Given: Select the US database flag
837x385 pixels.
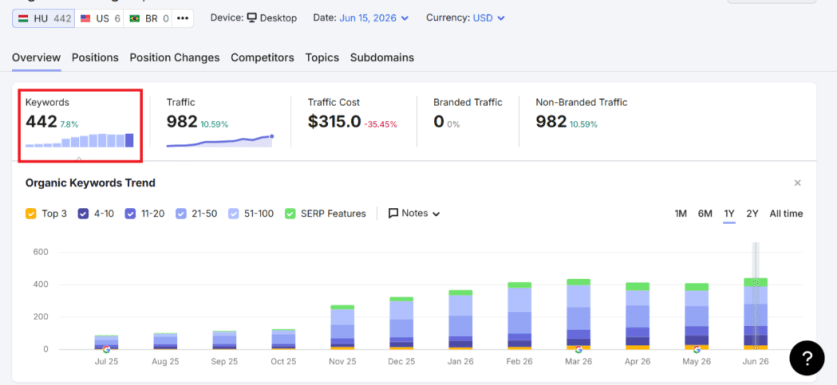Looking at the screenshot, I should (85, 19).
